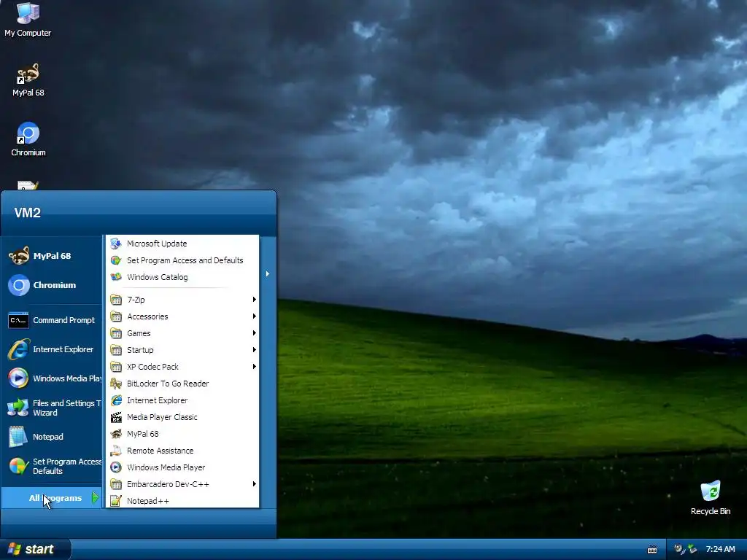Select the Recycle Bin icon
This screenshot has width=747, height=560.
711,498
